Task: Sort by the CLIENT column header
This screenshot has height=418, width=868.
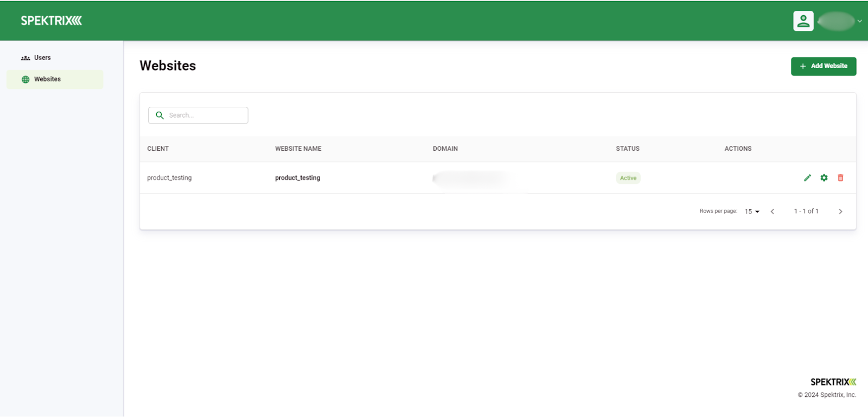Action: [158, 149]
